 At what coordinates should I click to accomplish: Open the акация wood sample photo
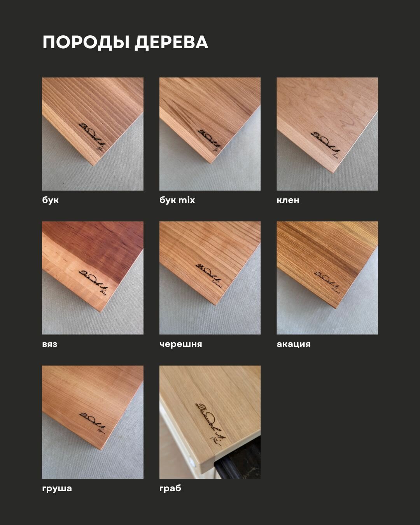pos(327,278)
